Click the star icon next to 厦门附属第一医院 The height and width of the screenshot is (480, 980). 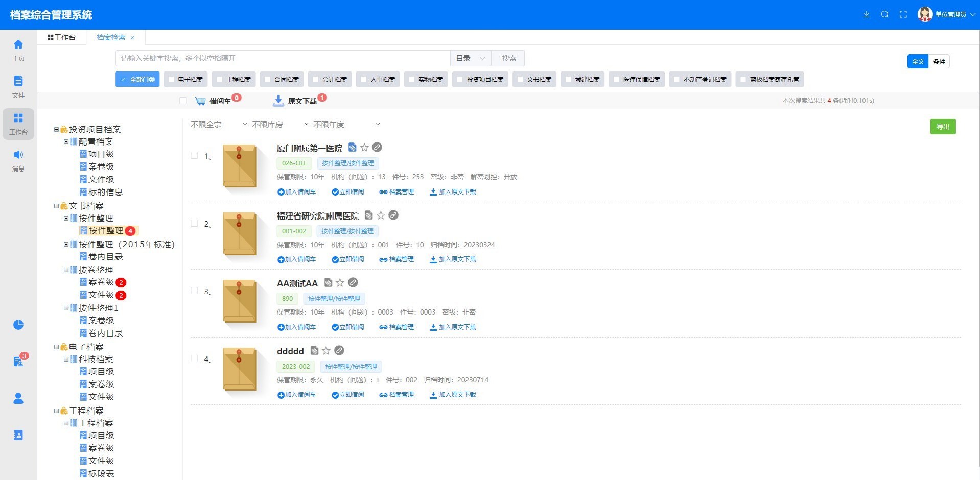364,148
